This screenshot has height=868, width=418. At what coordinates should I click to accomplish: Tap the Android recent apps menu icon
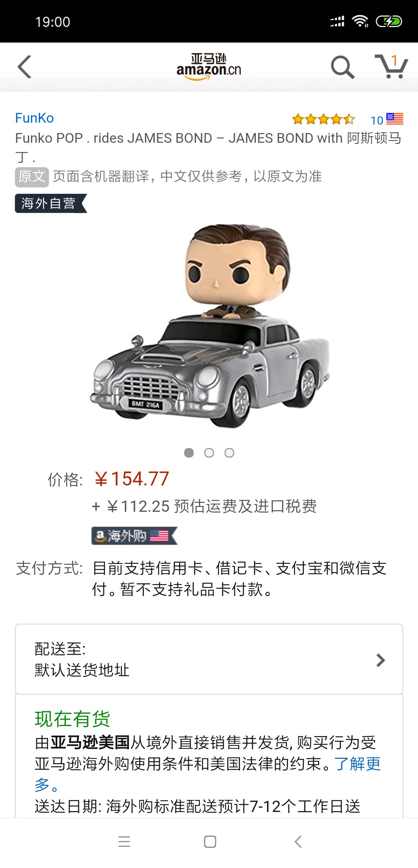point(124,842)
